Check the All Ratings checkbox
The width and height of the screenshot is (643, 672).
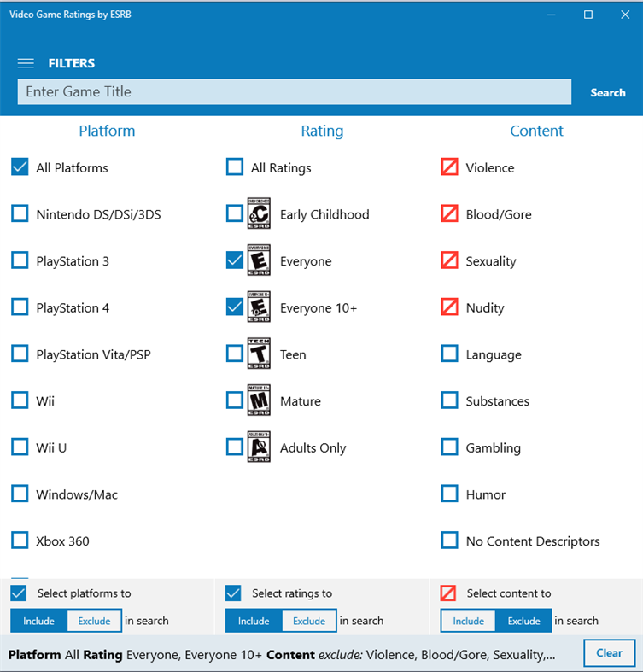click(x=235, y=167)
